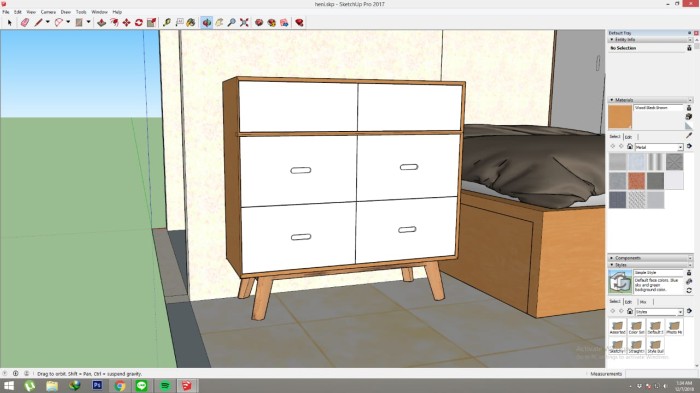Activate the Push/Pull tool

101,22
